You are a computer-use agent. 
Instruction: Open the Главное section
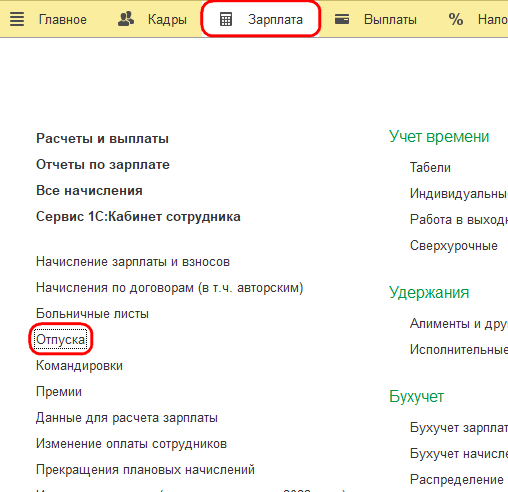pos(63,20)
